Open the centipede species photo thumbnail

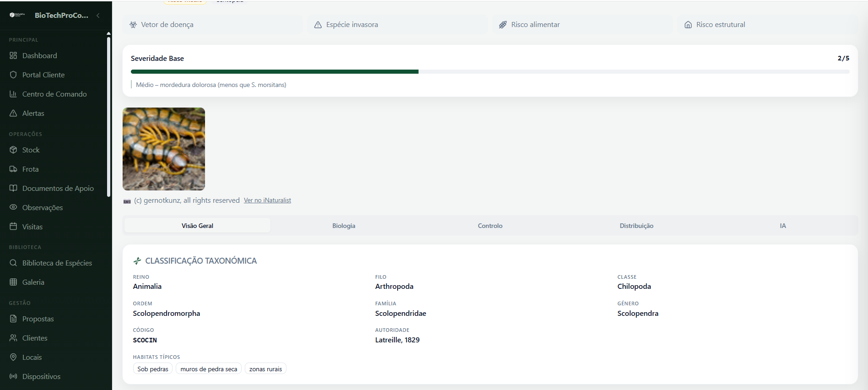click(x=164, y=149)
